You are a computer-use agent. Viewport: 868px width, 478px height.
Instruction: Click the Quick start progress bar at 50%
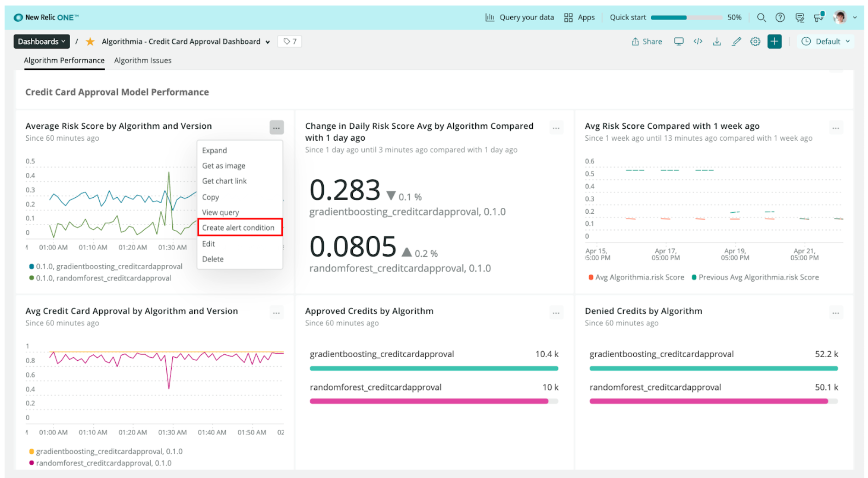687,17
